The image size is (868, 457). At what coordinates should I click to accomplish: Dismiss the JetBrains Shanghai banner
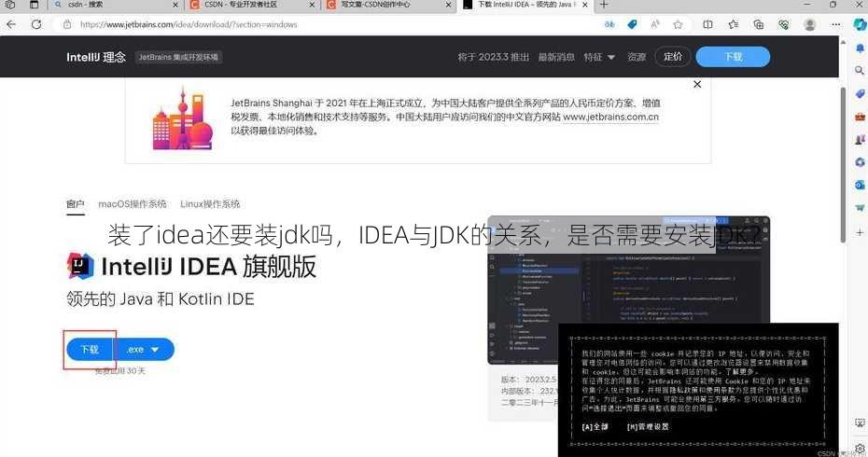point(697,84)
